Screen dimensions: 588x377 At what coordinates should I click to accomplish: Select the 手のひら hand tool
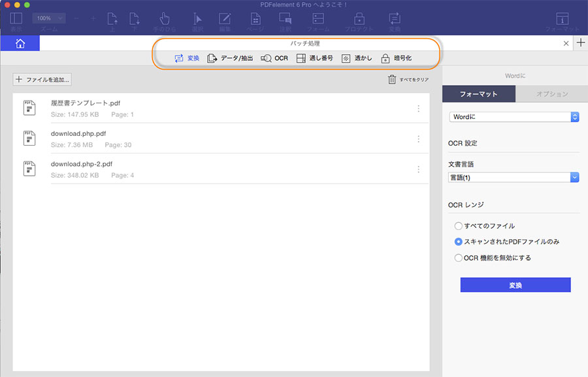click(164, 18)
